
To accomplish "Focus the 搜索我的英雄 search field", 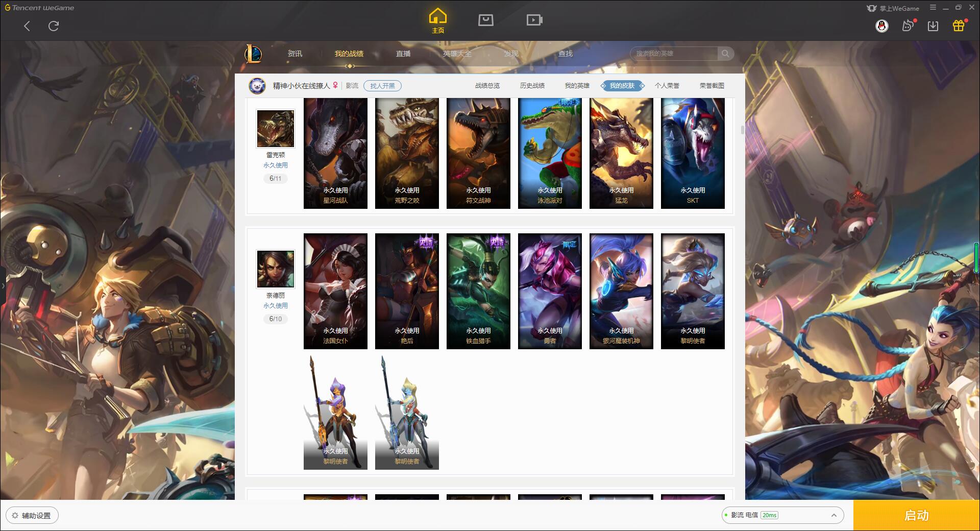I will point(674,54).
